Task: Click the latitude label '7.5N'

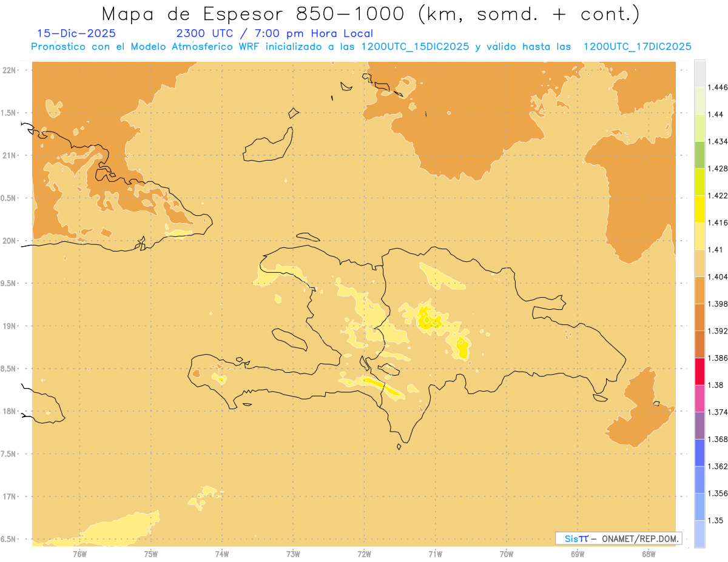Action: (9, 454)
